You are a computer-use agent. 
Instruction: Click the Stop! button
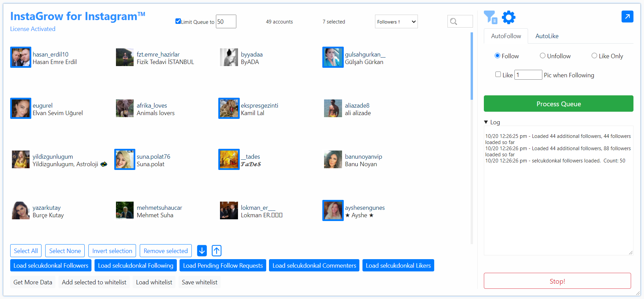click(x=557, y=281)
